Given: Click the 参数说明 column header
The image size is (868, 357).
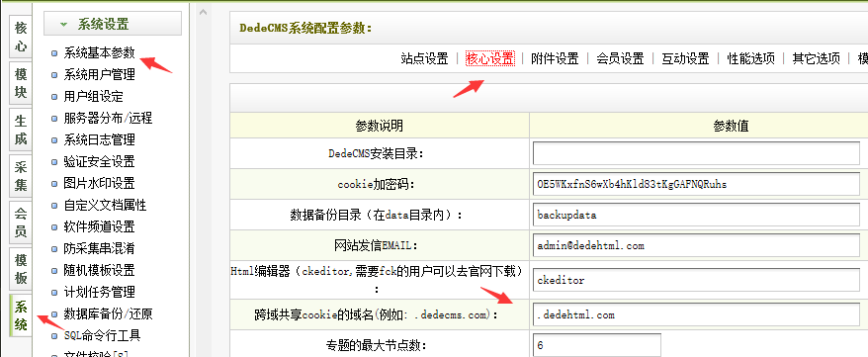Looking at the screenshot, I should (x=380, y=126).
